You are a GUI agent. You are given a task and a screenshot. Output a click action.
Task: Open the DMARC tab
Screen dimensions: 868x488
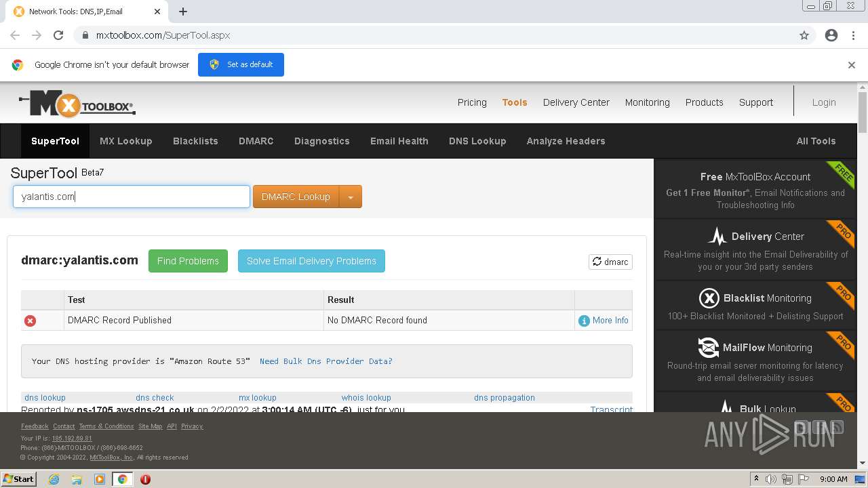click(x=256, y=141)
